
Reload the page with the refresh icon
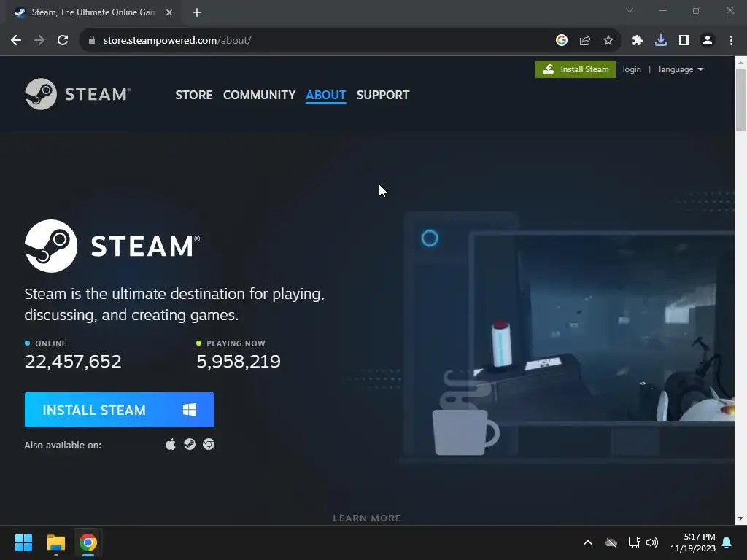click(63, 41)
